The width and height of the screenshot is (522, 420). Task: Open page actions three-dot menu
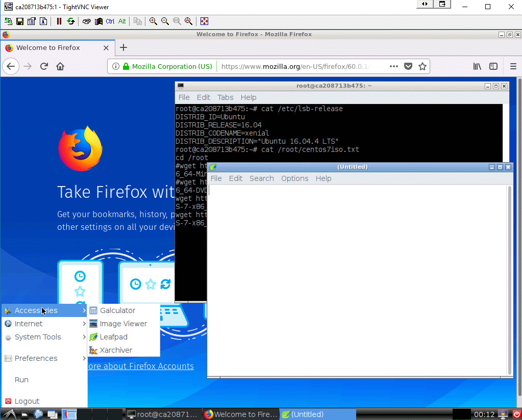tap(394, 66)
